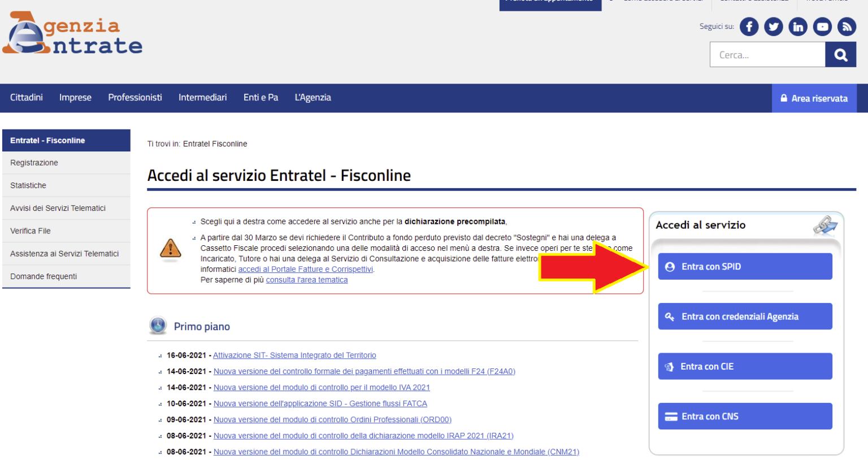
Task: Open the Facebook social icon
Action: (x=749, y=27)
